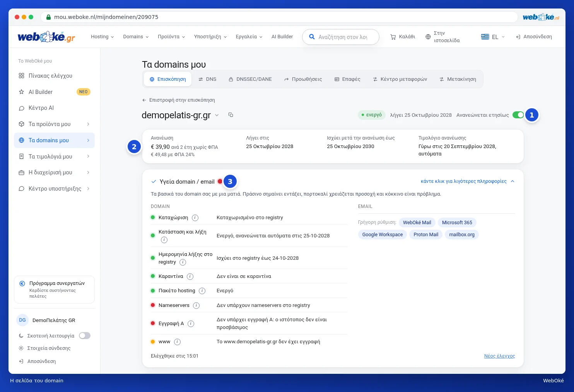Click Νέος έλεγχος link

(499, 356)
